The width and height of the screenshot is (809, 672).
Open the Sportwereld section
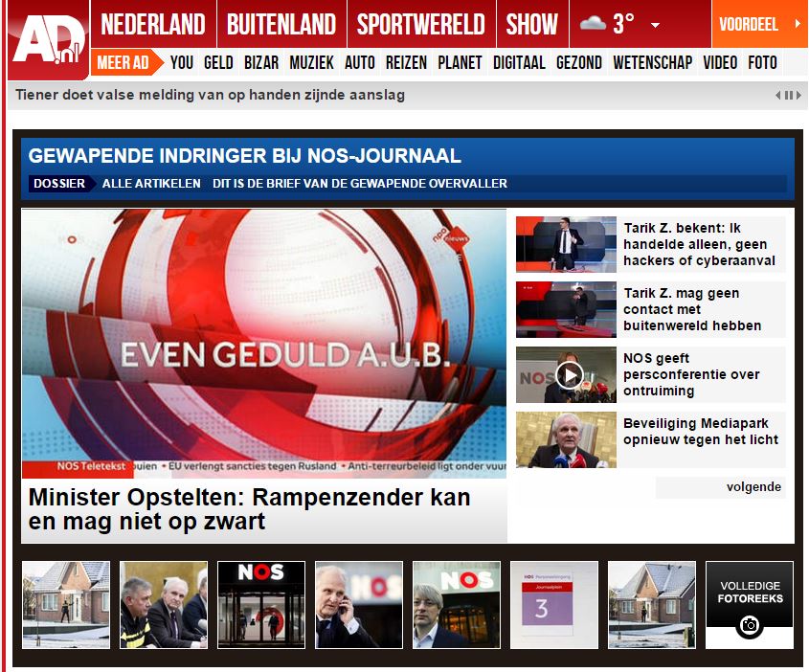[x=420, y=24]
